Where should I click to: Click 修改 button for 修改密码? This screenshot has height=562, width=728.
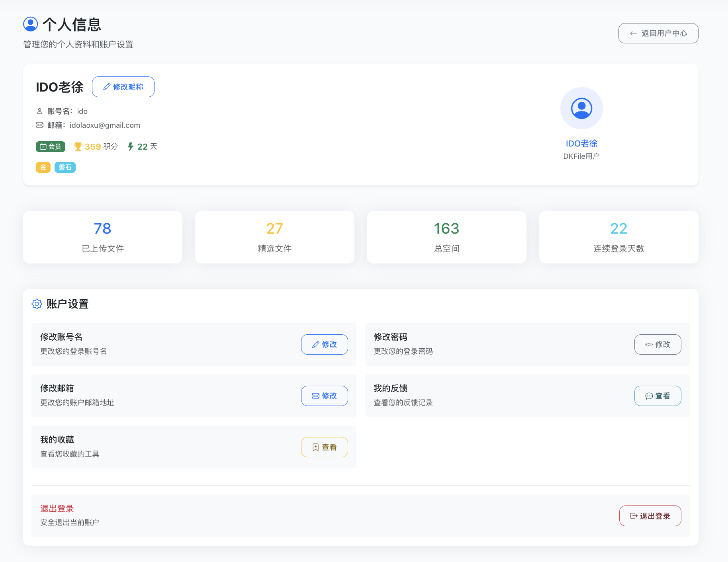tap(657, 344)
